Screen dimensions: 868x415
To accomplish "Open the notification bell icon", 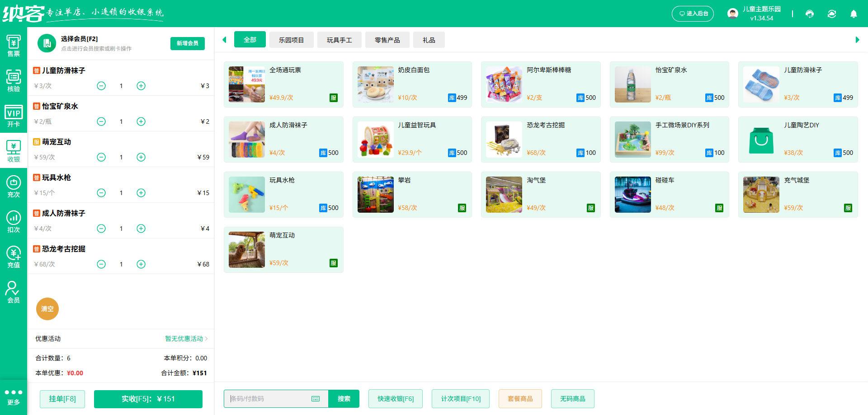I will (854, 14).
